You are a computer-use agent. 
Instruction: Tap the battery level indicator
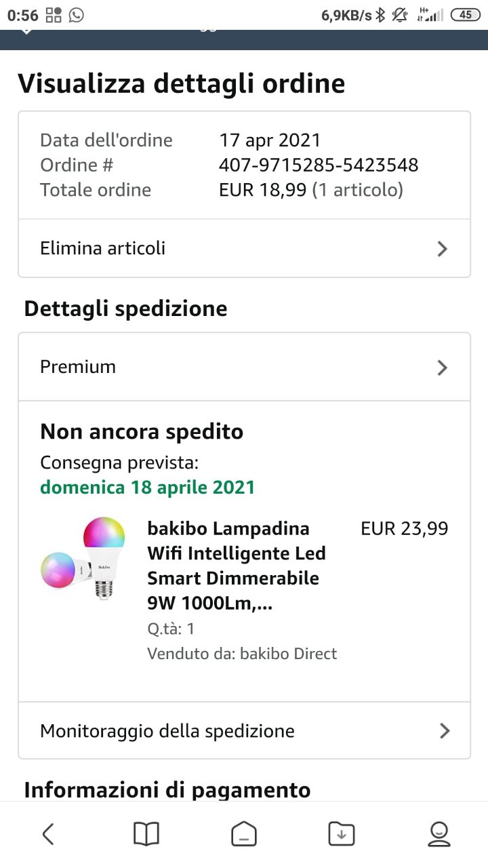point(465,15)
